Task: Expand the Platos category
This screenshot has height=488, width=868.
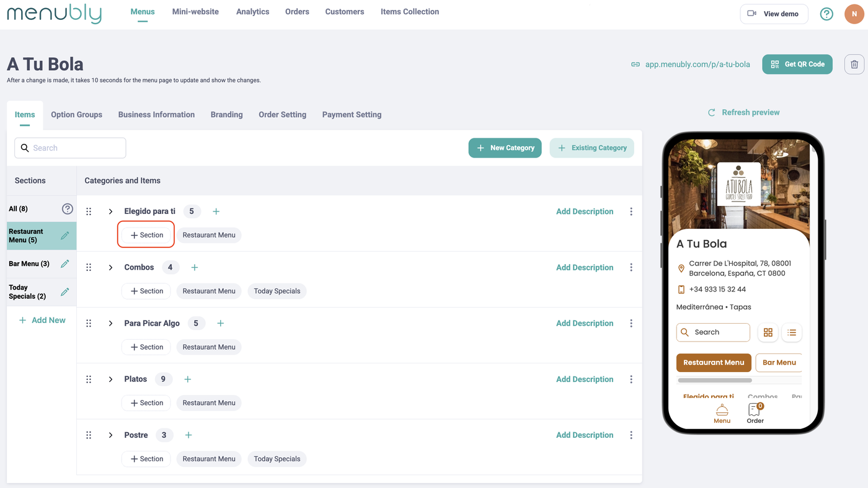Action: click(110, 379)
